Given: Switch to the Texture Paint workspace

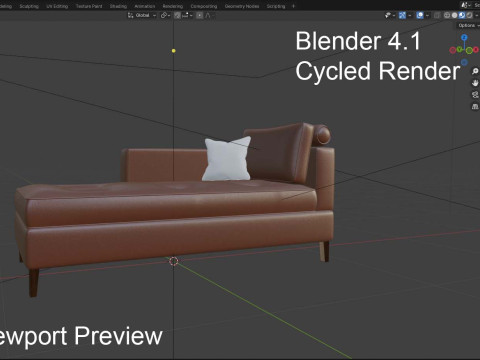Looking at the screenshot, I should tap(89, 6).
